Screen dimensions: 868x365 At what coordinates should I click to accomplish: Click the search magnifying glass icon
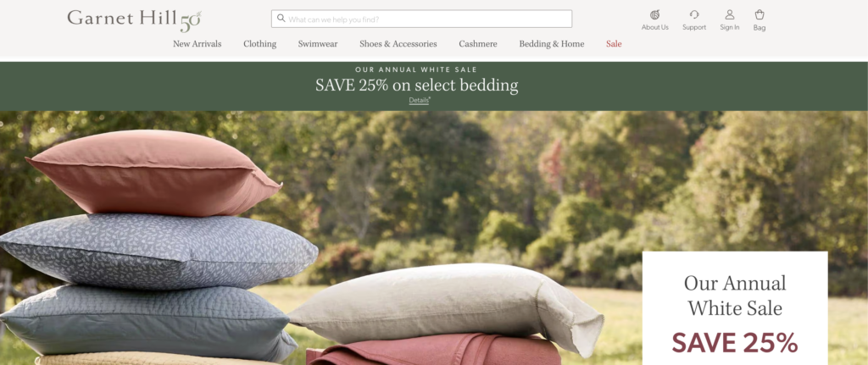(x=281, y=19)
